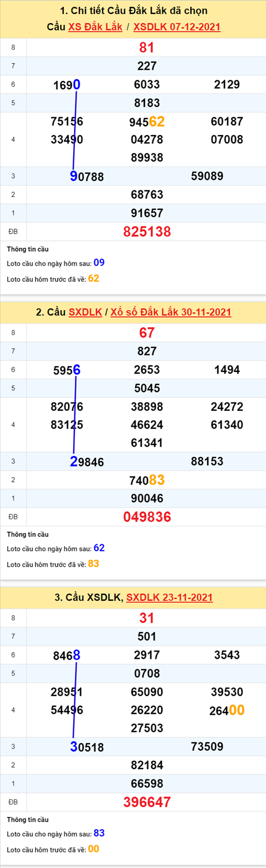
Task: Select number 91657
Action: pyautogui.click(x=147, y=213)
